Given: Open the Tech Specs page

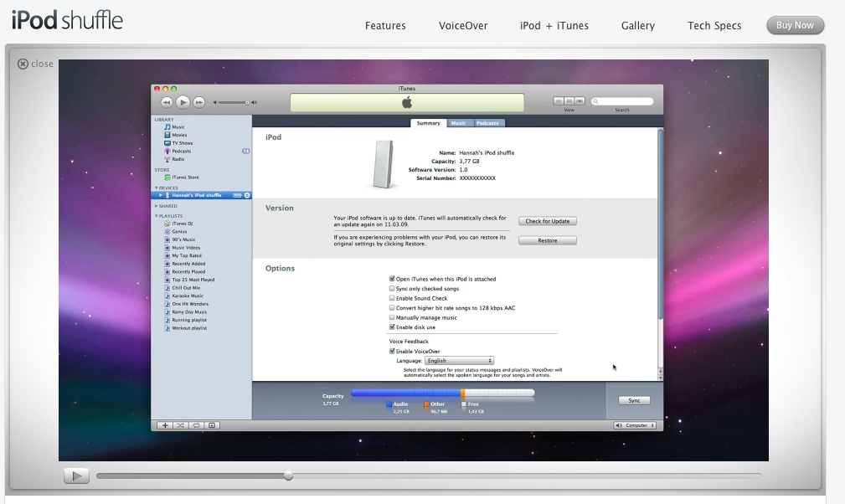Looking at the screenshot, I should (714, 26).
